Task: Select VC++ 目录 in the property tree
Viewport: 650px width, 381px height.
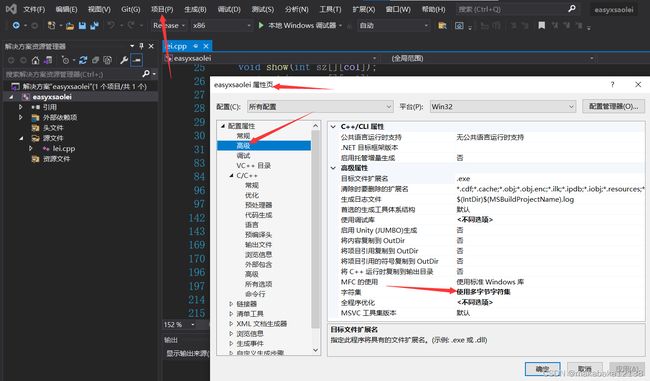Action: 253,165
